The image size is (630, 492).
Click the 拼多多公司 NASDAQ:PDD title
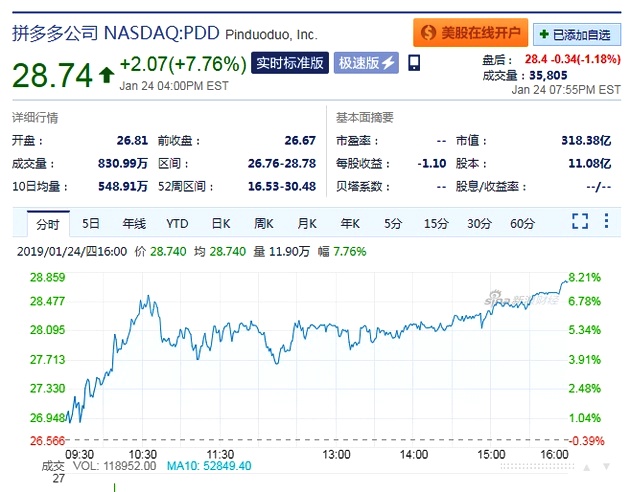[x=116, y=33]
